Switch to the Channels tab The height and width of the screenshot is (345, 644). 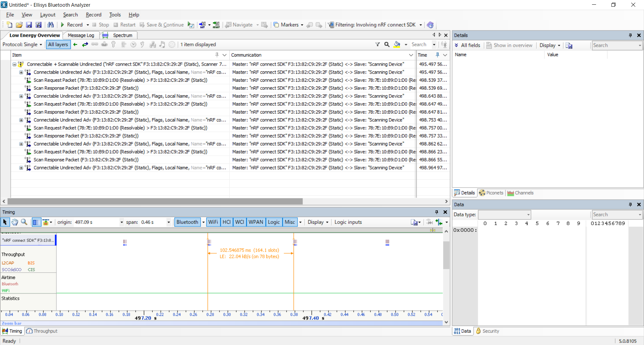click(520, 193)
